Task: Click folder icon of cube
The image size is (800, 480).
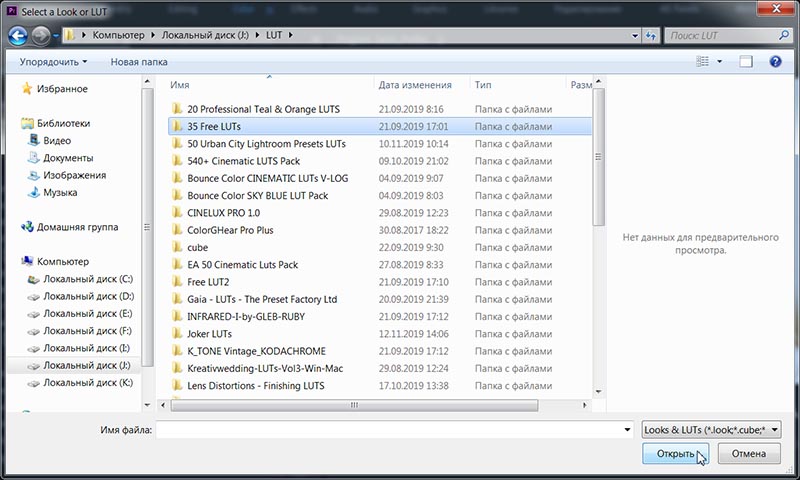Action: click(x=177, y=247)
